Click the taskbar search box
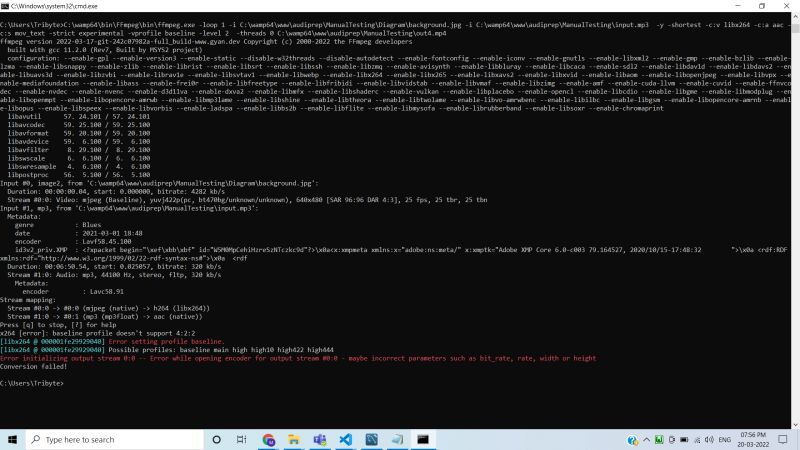 pyautogui.click(x=114, y=439)
